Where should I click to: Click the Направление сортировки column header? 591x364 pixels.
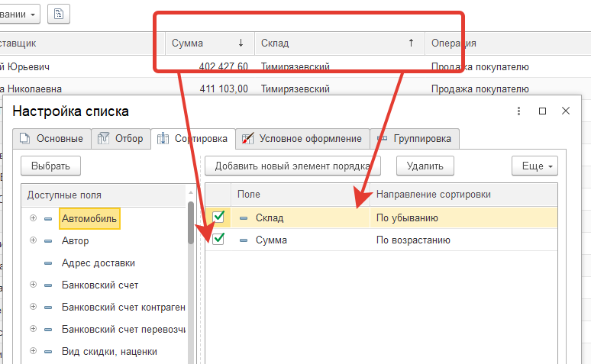(x=463, y=195)
